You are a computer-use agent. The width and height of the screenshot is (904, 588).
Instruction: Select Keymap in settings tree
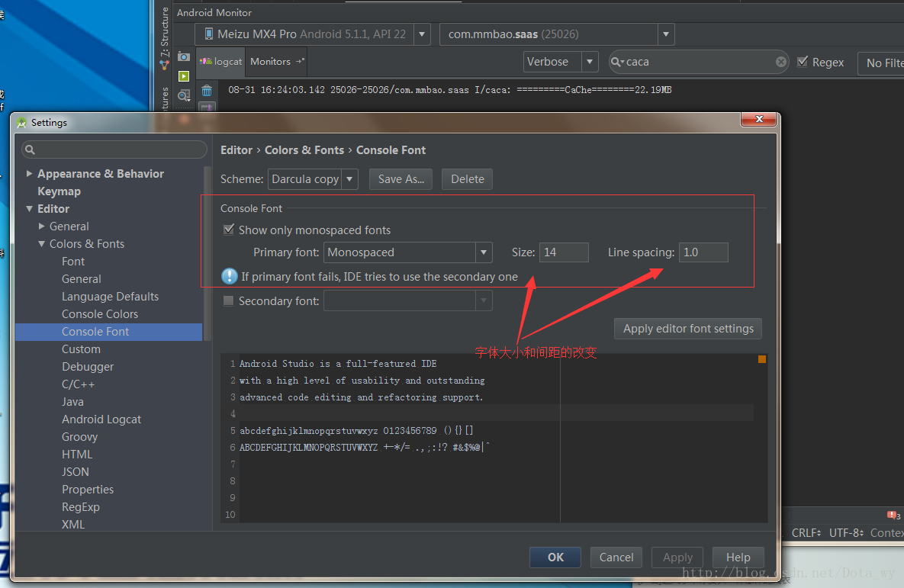pos(59,191)
